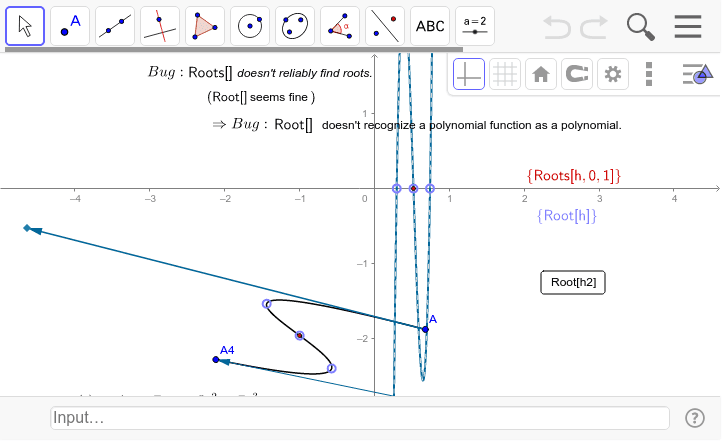The height and width of the screenshot is (441, 722).
Task: Select point A on the graph
Action: [425, 329]
